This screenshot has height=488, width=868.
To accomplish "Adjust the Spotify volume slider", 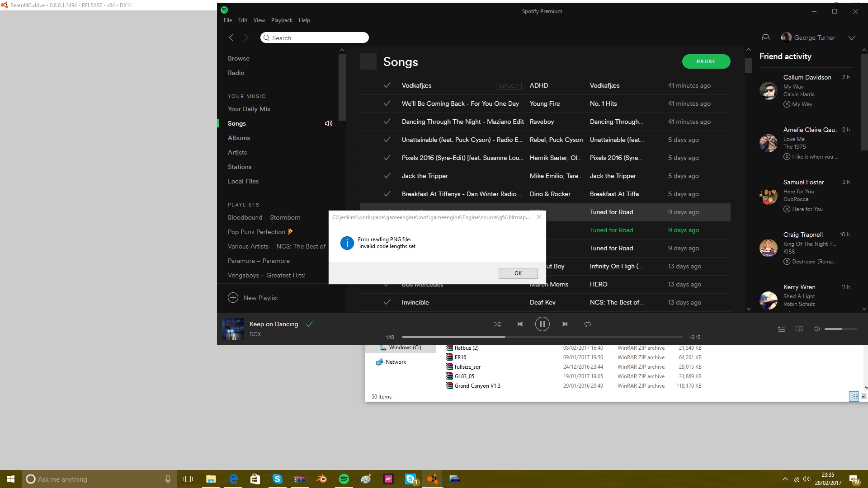I will [840, 329].
